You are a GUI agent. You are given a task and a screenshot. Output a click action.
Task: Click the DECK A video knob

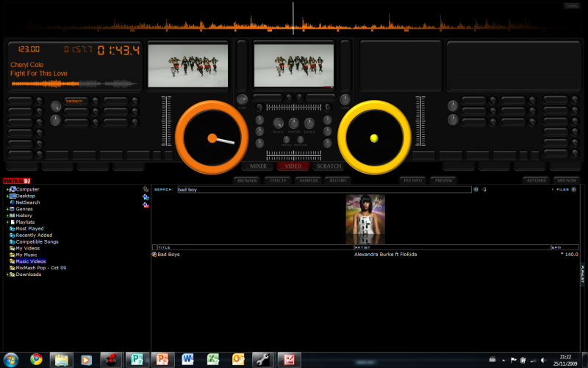tap(279, 123)
